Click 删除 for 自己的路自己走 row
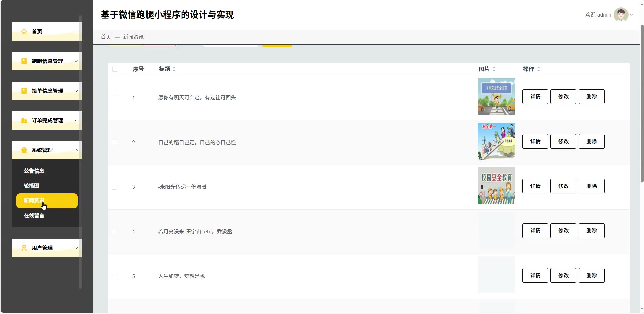Image resolution: width=644 pixels, height=314 pixels. [x=591, y=142]
